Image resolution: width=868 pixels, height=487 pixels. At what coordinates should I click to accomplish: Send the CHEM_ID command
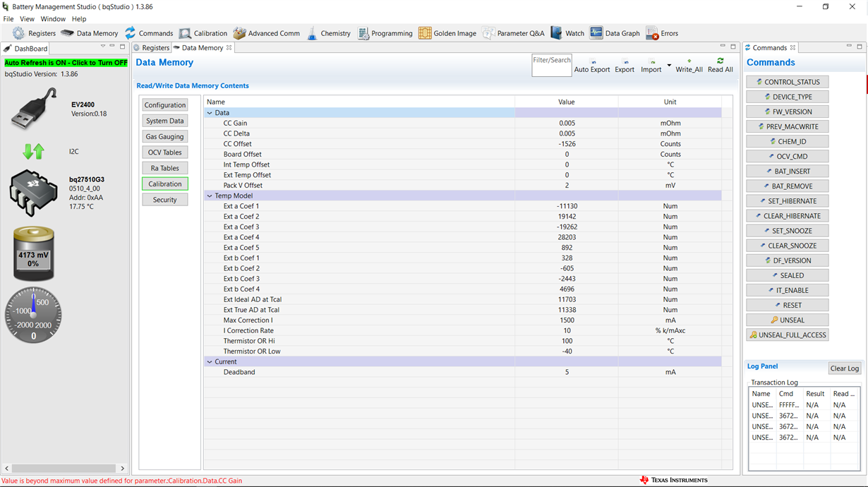[x=788, y=141]
